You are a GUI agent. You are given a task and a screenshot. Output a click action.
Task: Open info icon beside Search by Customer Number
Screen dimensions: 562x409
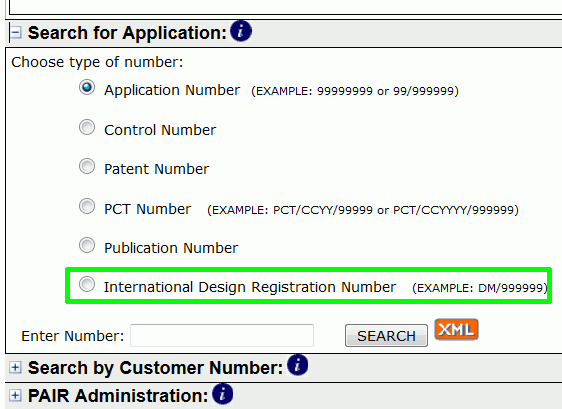point(297,365)
